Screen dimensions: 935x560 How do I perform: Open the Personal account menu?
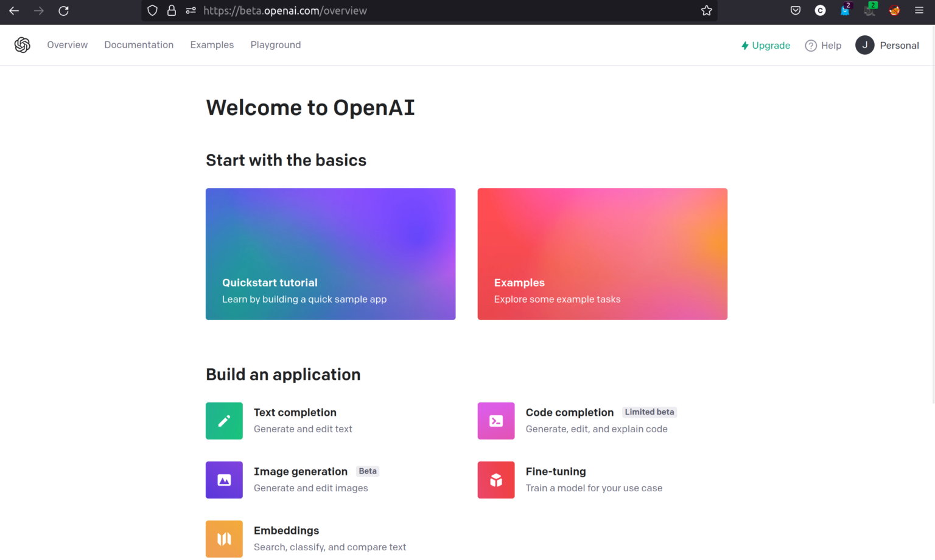tap(887, 45)
